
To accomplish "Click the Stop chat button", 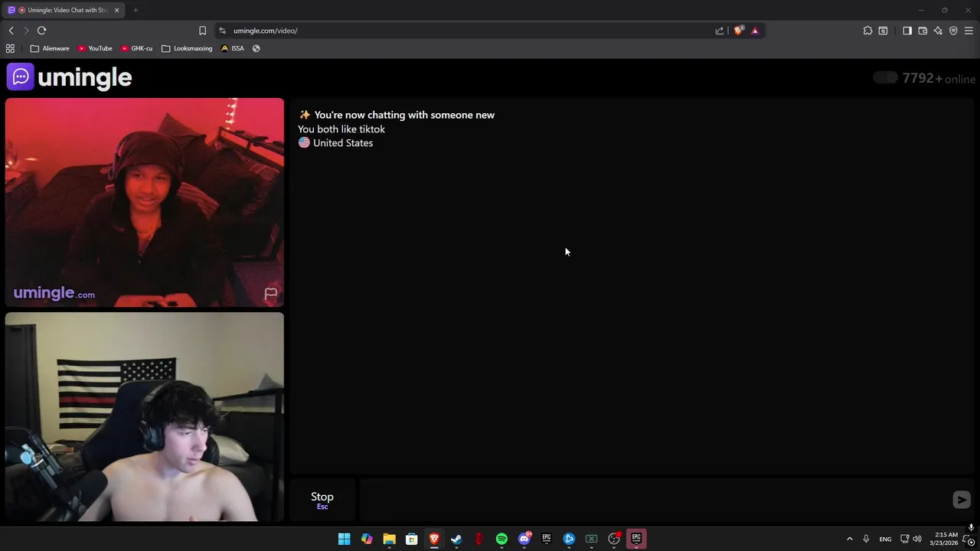I will point(322,500).
